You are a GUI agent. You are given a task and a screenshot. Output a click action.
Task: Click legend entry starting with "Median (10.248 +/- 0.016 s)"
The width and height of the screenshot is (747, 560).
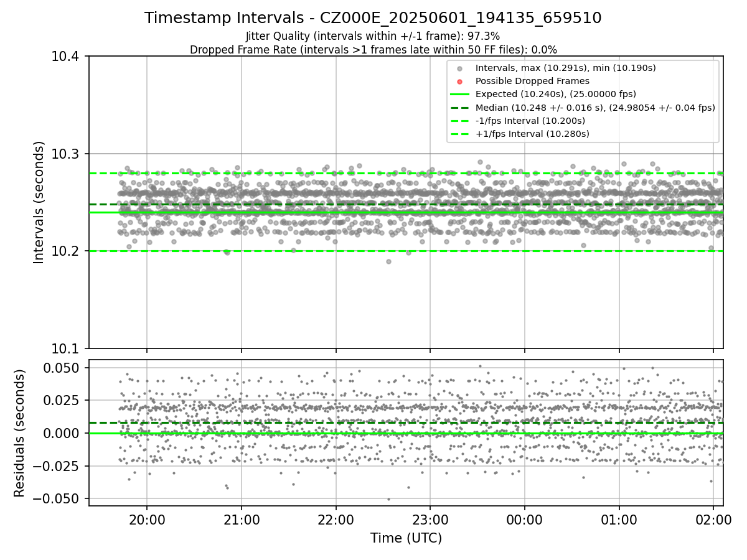595,108
